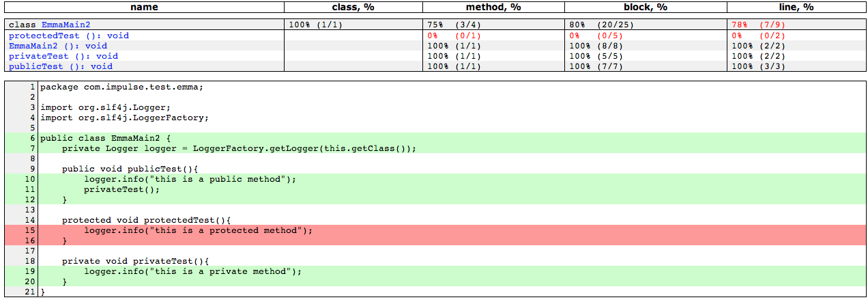The height and width of the screenshot is (302, 868).
Task: Click the "line, %" column header
Action: click(796, 7)
